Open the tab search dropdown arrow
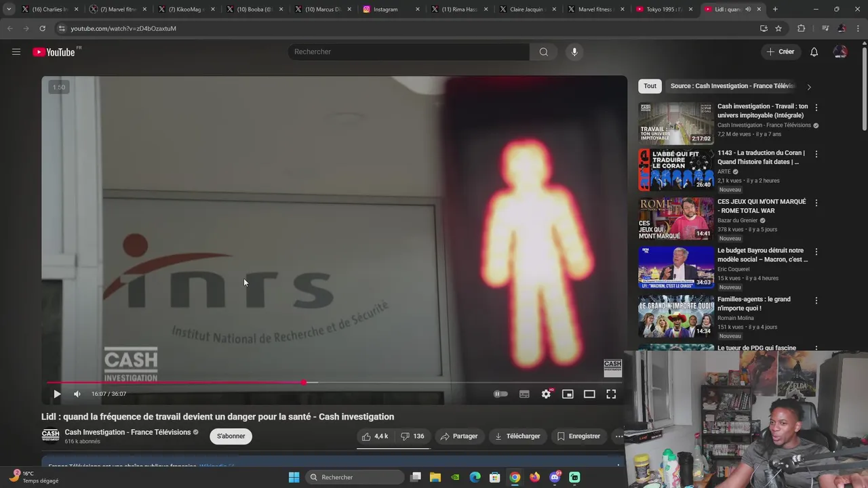 9,9
